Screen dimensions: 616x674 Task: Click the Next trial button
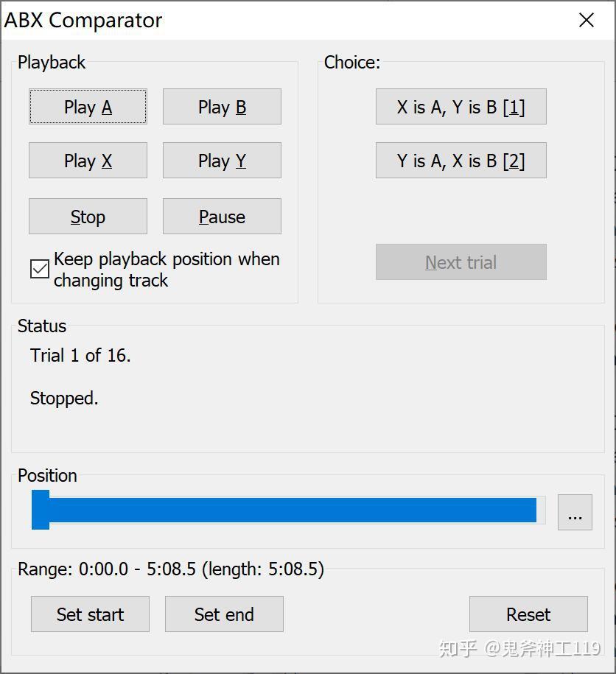tap(461, 262)
